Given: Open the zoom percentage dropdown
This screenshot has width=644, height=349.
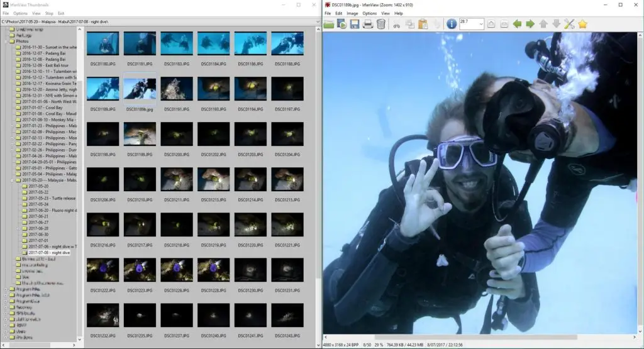Looking at the screenshot, I should 480,24.
